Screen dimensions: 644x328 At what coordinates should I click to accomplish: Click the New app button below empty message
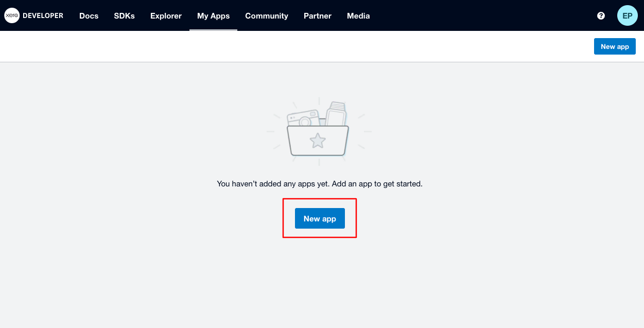click(x=320, y=218)
